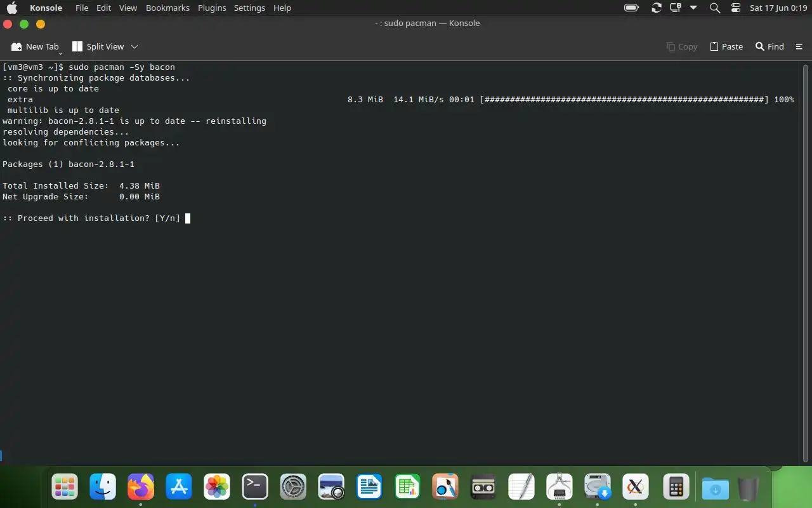Paste clipboard into the terminal
Viewport: 812px width, 508px height.
(726, 46)
